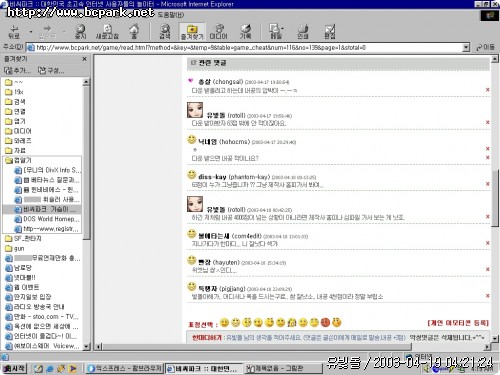Open the '^^' favorites folder

(14, 82)
